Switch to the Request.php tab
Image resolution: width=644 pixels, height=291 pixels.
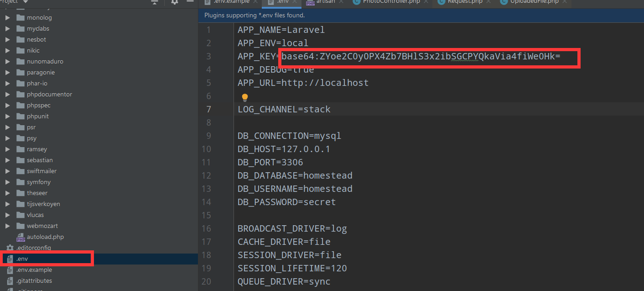click(465, 2)
